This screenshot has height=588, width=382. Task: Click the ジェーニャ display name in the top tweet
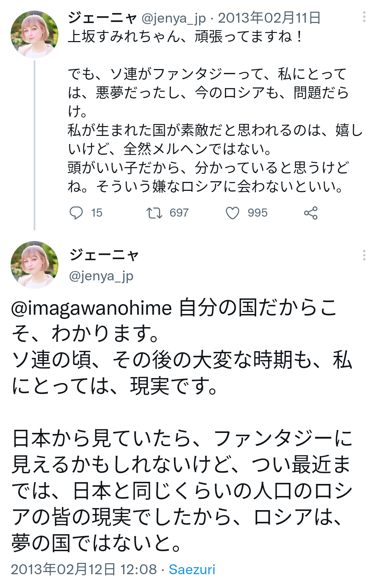coord(102,18)
